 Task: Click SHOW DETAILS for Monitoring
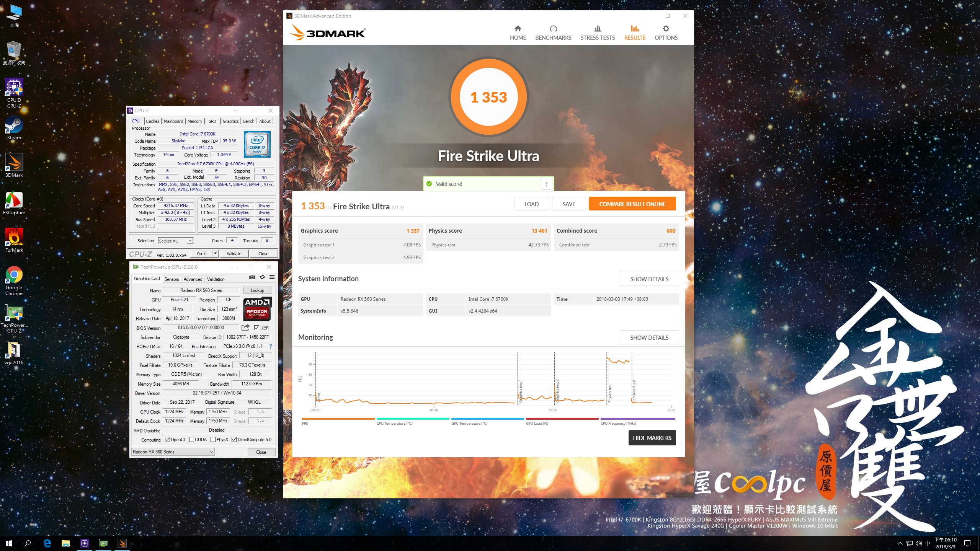point(649,337)
